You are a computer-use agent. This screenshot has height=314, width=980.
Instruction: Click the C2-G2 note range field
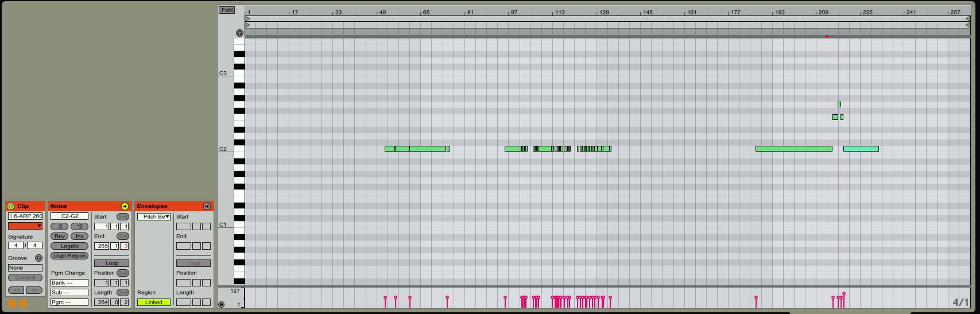pyautogui.click(x=69, y=216)
